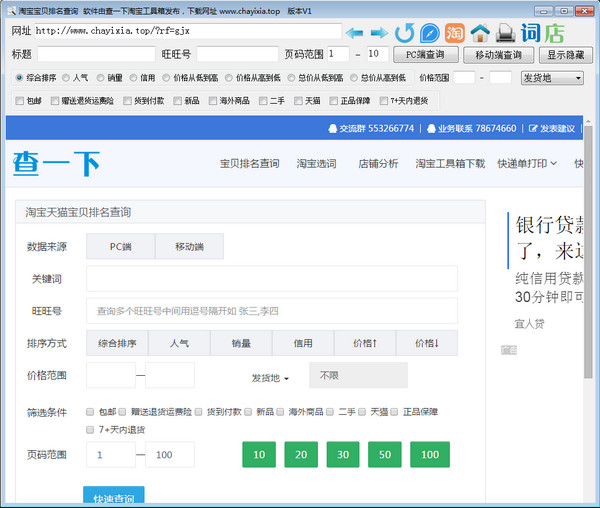This screenshot has width=600, height=508.
Task: Click the 关键词 input field
Action: [x=272, y=278]
